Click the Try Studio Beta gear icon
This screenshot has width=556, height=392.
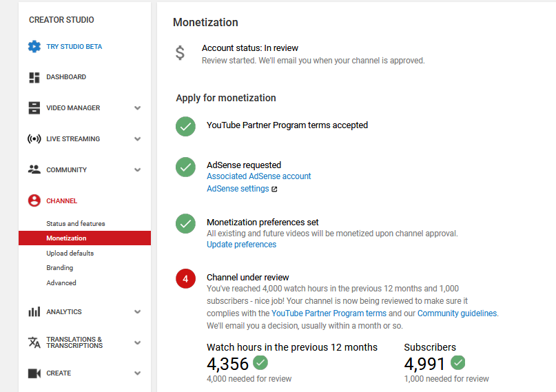[x=34, y=46]
